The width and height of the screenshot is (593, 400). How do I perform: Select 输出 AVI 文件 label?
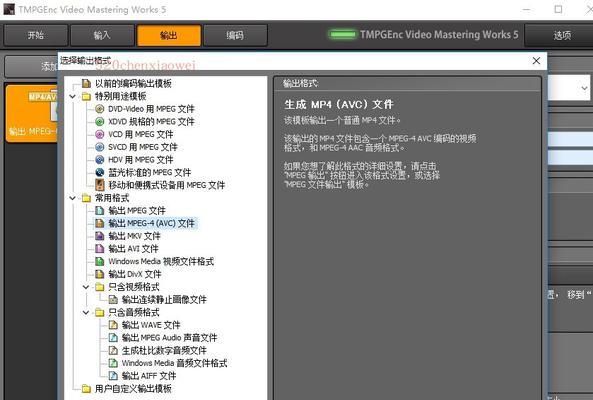(x=133, y=248)
